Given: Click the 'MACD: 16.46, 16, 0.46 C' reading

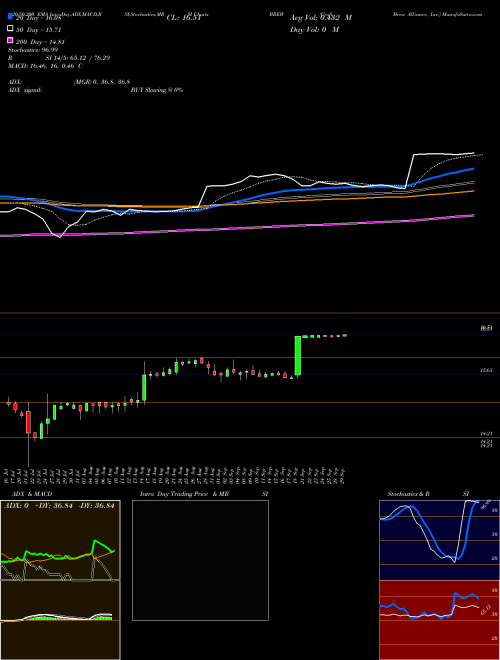Looking at the screenshot, I should point(45,66).
